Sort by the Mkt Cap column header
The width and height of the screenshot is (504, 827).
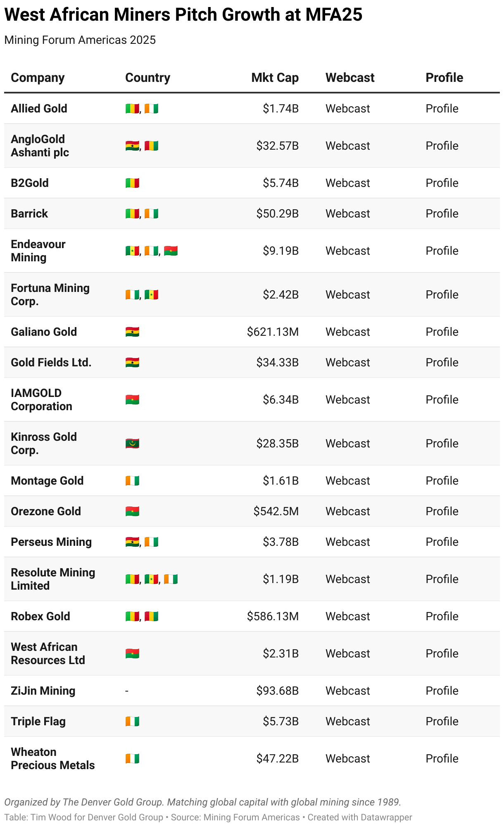coord(275,78)
